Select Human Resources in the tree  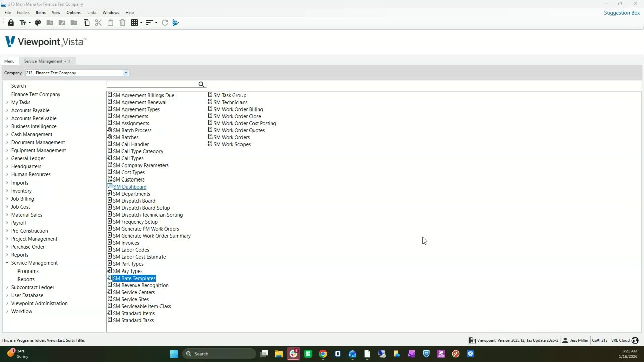31,174
